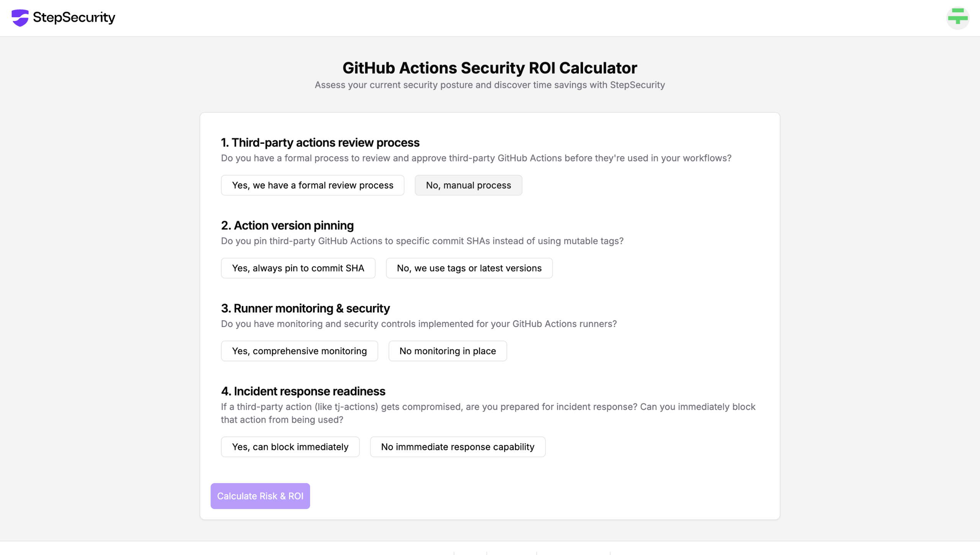Click the StepSecurity shield logo icon
The height and width of the screenshot is (555, 980).
click(x=20, y=18)
